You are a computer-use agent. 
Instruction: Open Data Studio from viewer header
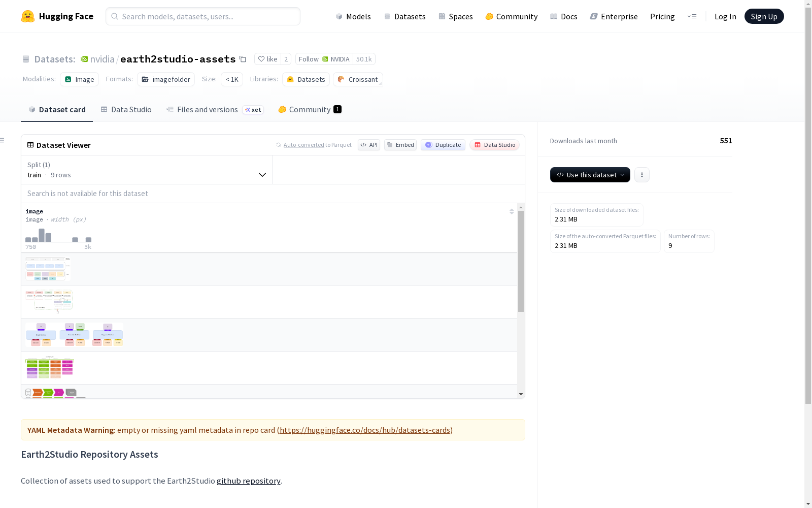[495, 145]
